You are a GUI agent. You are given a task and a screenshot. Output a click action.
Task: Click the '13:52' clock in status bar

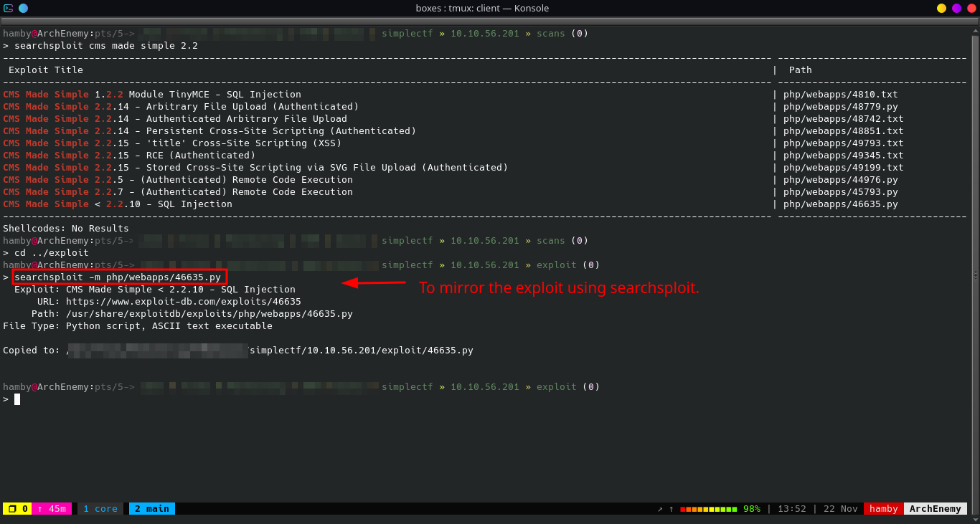coord(792,508)
